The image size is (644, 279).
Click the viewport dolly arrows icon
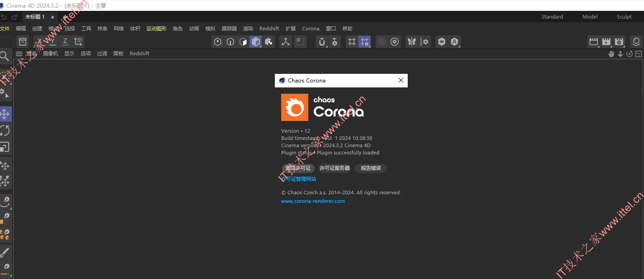pyautogui.click(x=620, y=54)
